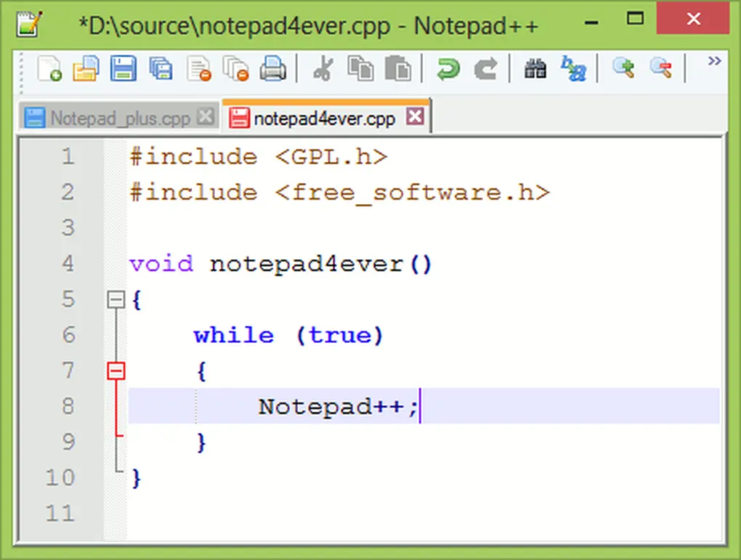Image resolution: width=741 pixels, height=560 pixels.
Task: Zoom in on the text
Action: point(623,68)
